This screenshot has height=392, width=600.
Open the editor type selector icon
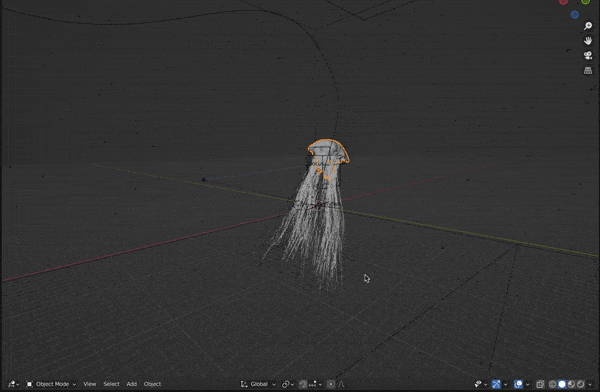pyautogui.click(x=14, y=384)
